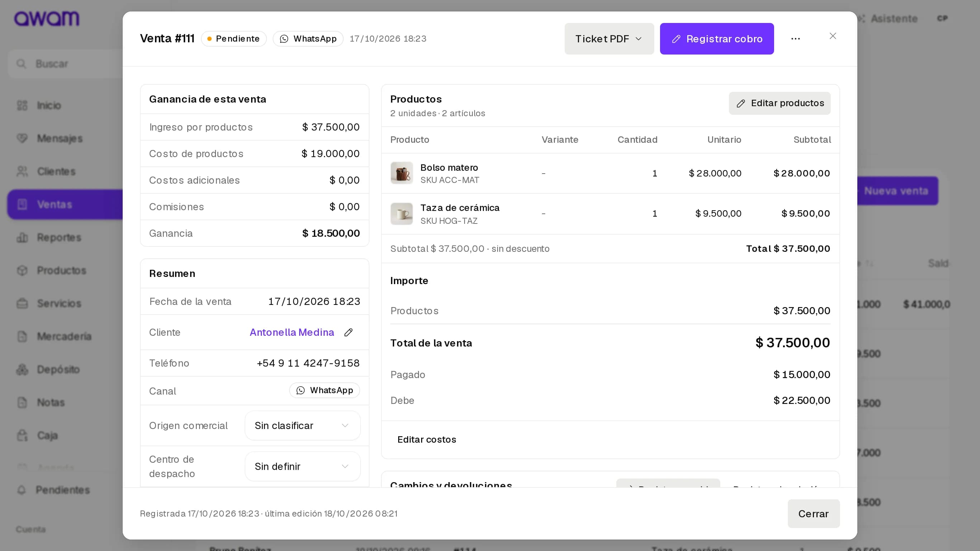The width and height of the screenshot is (980, 551).
Task: Click the Taza de cerámica product thumbnail
Action: tap(402, 214)
